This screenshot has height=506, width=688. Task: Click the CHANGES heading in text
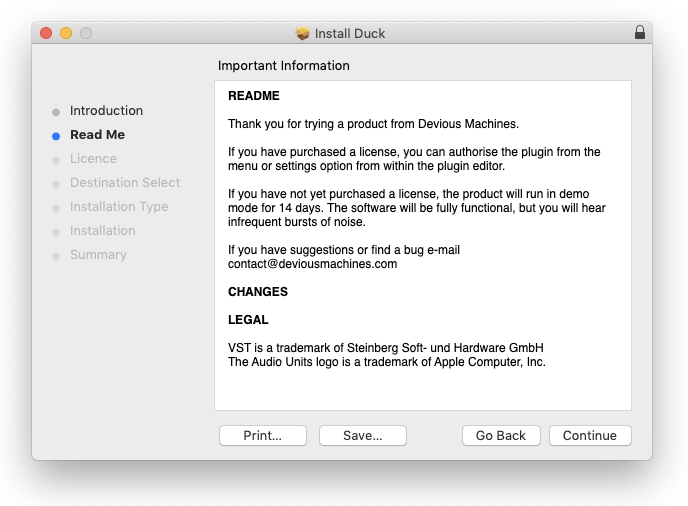tap(258, 292)
